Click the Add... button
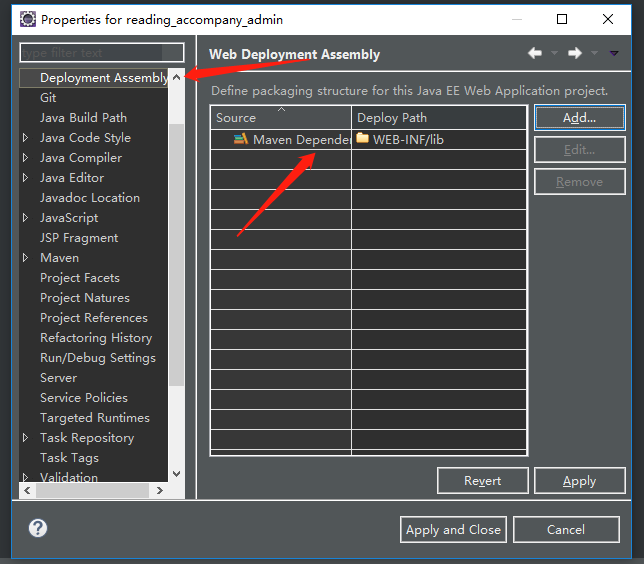The image size is (644, 564). (x=580, y=118)
